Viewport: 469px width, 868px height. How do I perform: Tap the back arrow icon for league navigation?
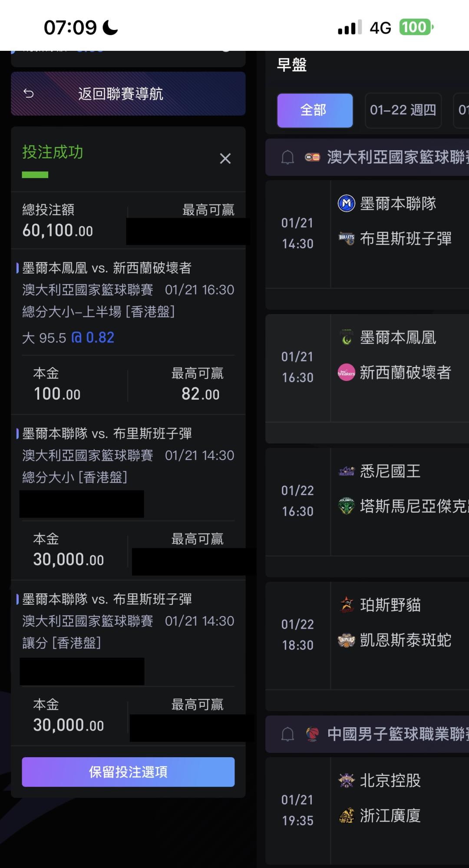point(29,93)
